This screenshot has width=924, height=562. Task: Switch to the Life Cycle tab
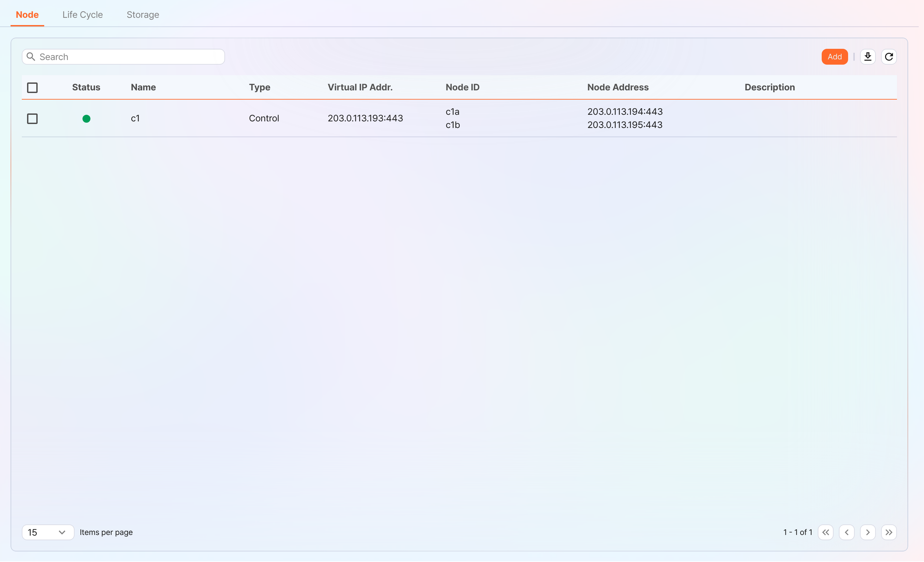[82, 15]
